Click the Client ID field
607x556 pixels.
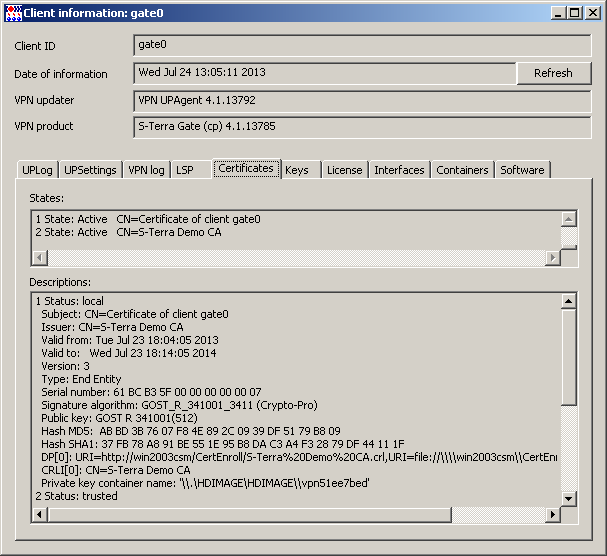pos(362,46)
